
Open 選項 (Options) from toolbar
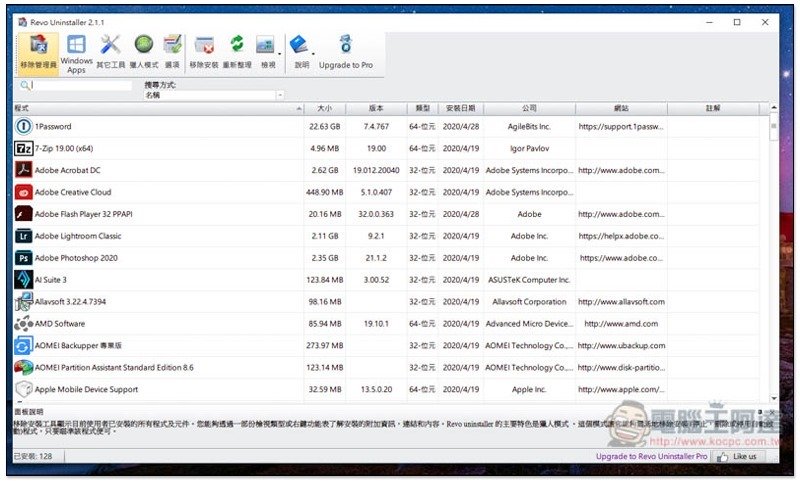[173, 52]
